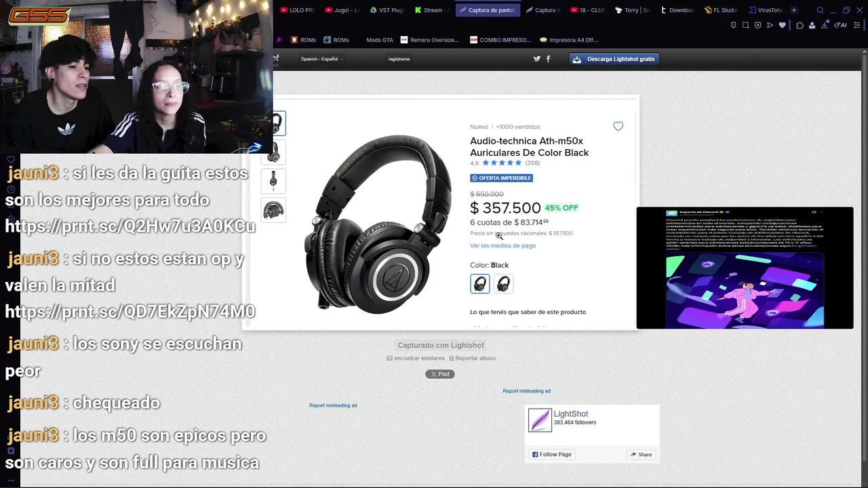Open the downloads toolbar icon
868x488 pixels.
click(825, 25)
